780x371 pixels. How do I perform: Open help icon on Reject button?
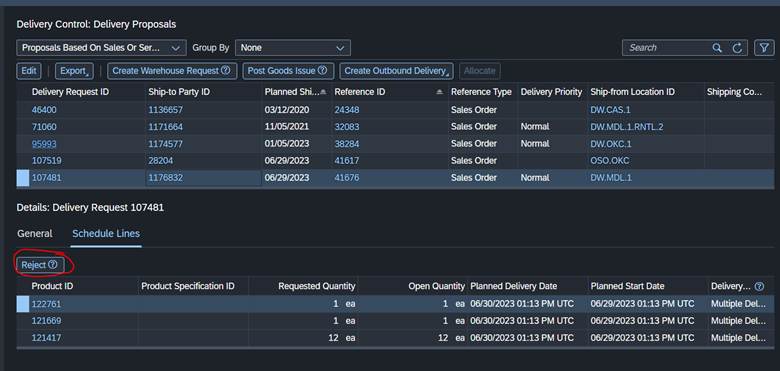[x=53, y=265]
